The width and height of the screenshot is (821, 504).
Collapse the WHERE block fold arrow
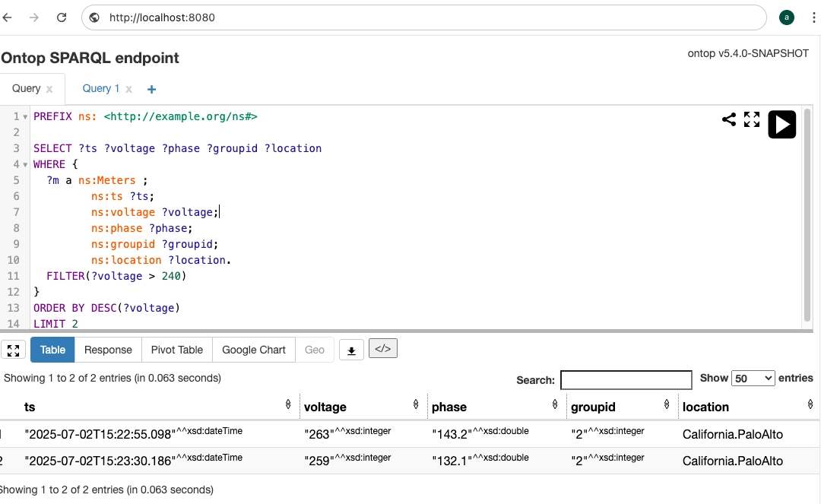click(x=26, y=165)
